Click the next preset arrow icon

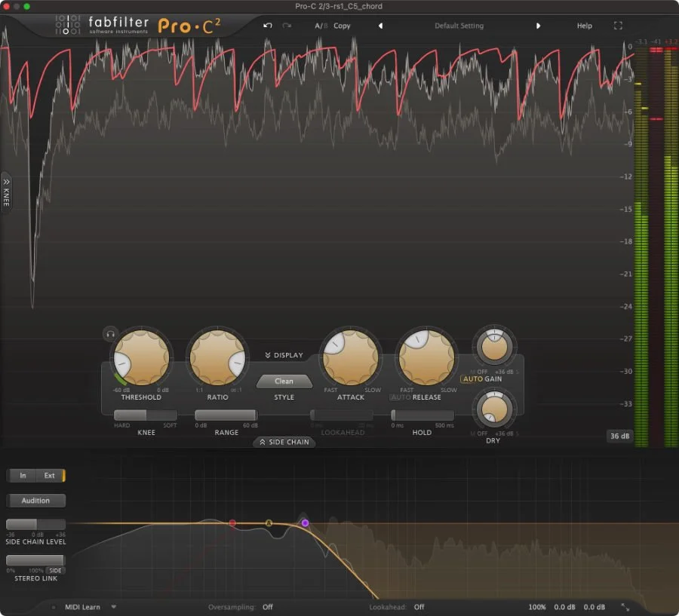click(539, 25)
